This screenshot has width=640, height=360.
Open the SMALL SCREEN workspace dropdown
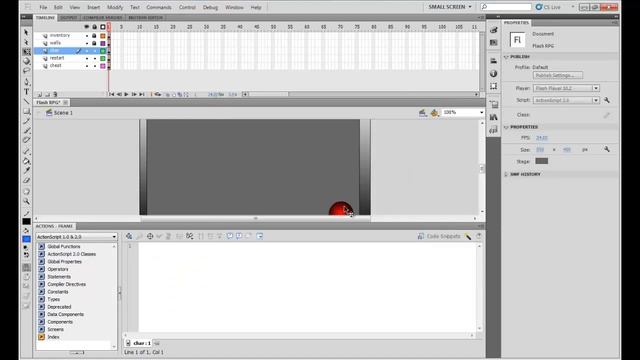pos(450,7)
